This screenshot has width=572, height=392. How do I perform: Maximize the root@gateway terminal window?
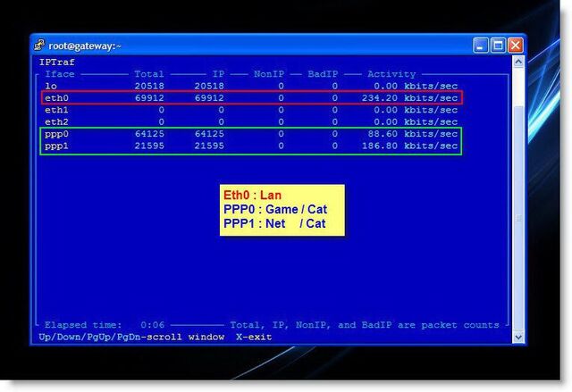tap(498, 46)
